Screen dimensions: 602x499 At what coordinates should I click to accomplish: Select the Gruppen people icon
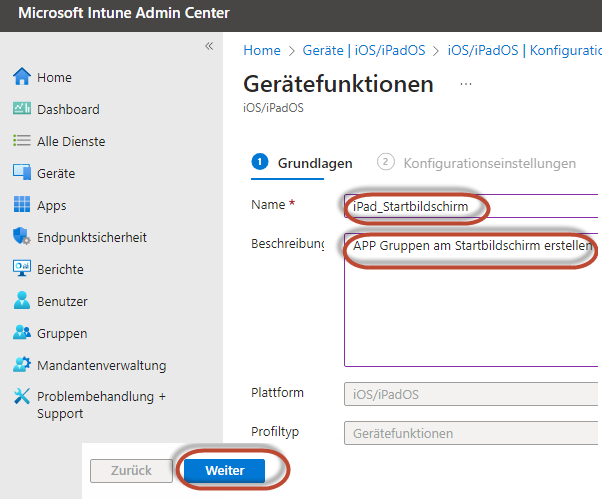tap(22, 333)
